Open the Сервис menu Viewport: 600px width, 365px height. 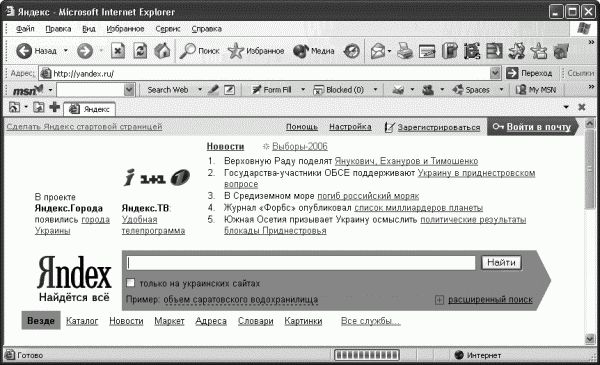pos(168,29)
